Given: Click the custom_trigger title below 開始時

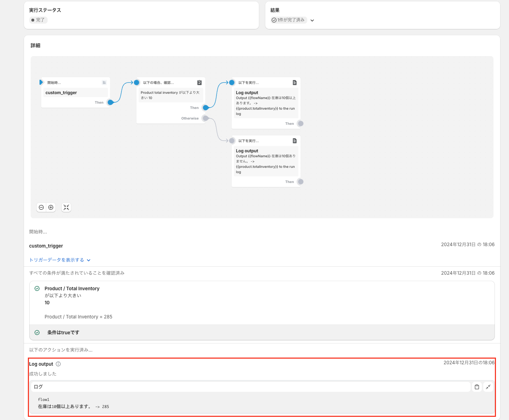Looking at the screenshot, I should (46, 246).
